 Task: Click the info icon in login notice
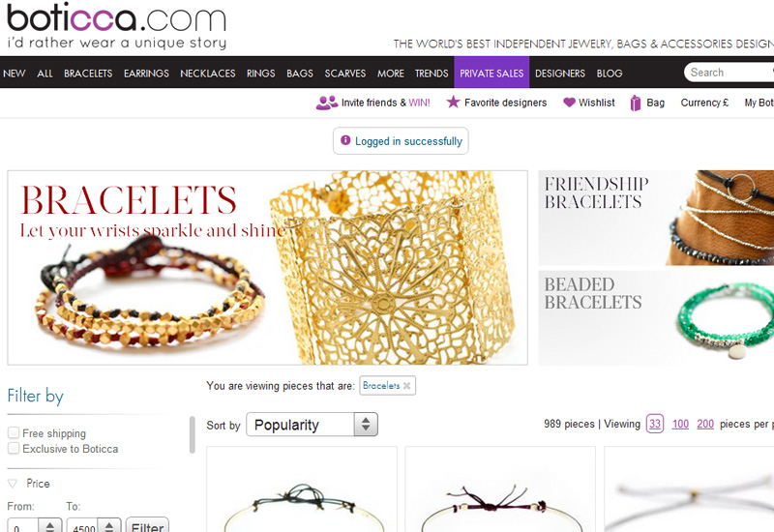pyautogui.click(x=345, y=140)
